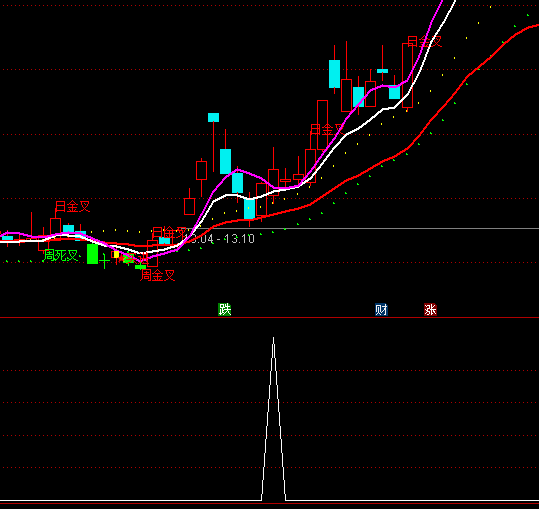Click the red hollow doji candle mid-chart
Viewport: 539px width, 509px height.
[286, 180]
